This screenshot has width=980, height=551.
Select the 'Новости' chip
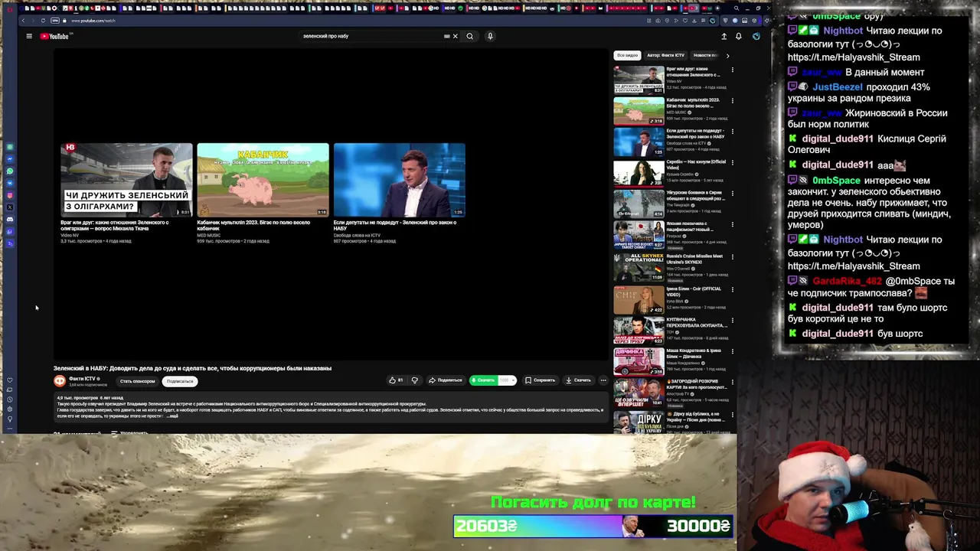pyautogui.click(x=704, y=55)
